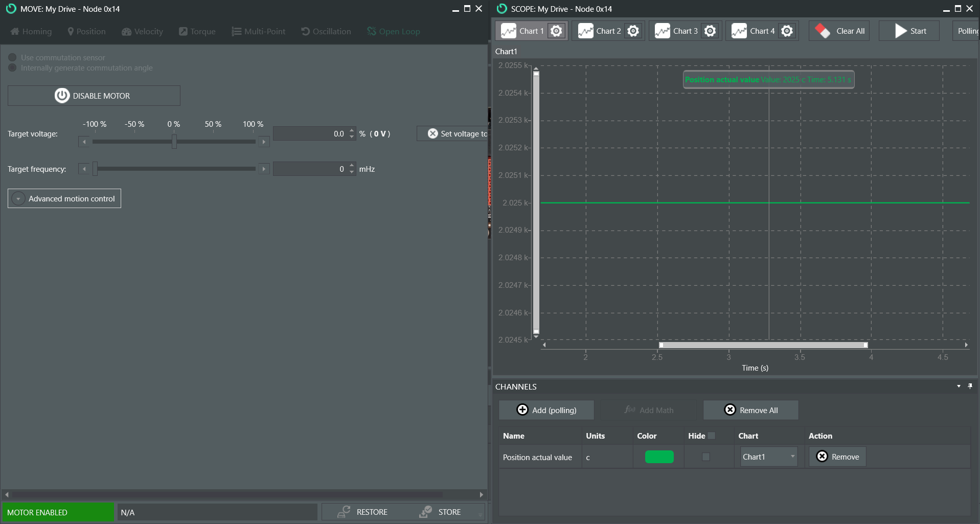The height and width of the screenshot is (524, 980).
Task: Switch to the Torque tab
Action: point(197,31)
